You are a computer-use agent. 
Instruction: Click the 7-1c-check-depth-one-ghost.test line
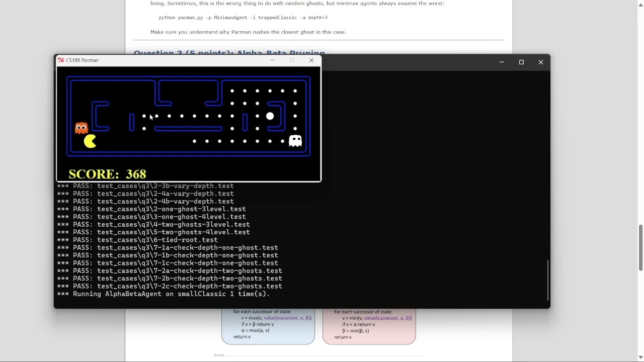168,263
